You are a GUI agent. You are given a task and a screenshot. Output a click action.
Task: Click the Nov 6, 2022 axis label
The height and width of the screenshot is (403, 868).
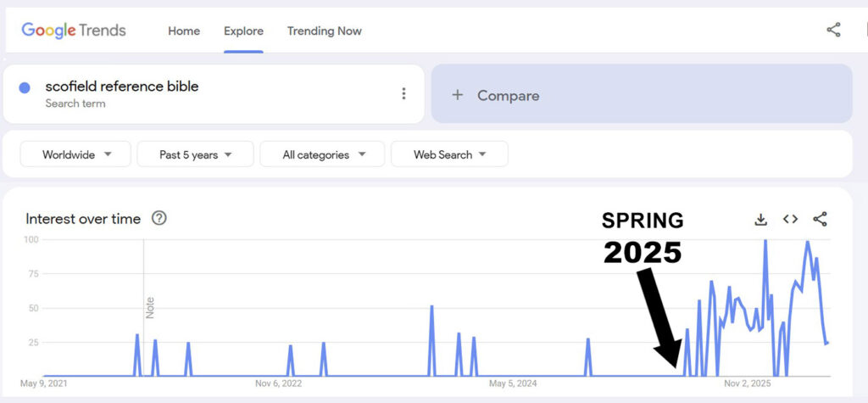(x=278, y=383)
